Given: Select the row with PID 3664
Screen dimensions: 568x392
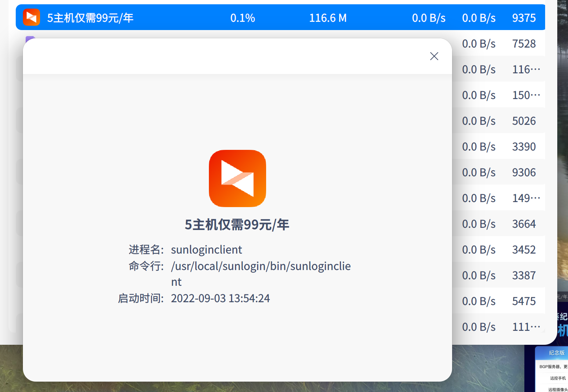Looking at the screenshot, I should pos(499,224).
